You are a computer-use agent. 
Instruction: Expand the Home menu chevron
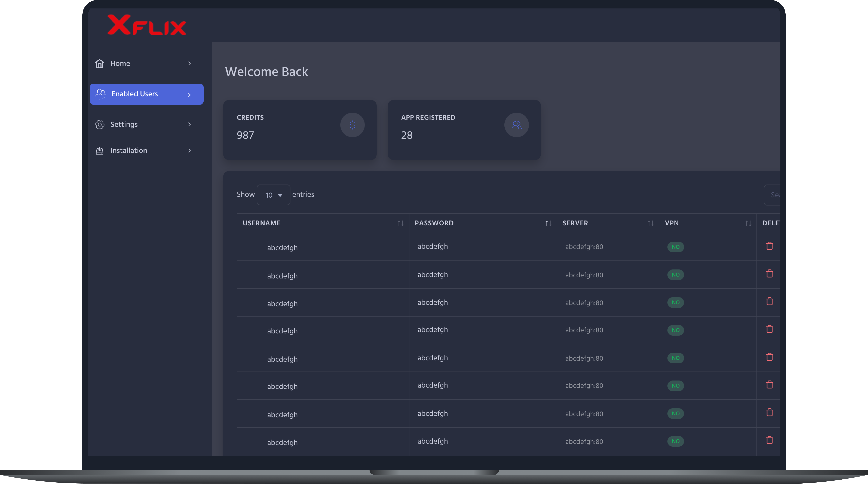[189, 63]
